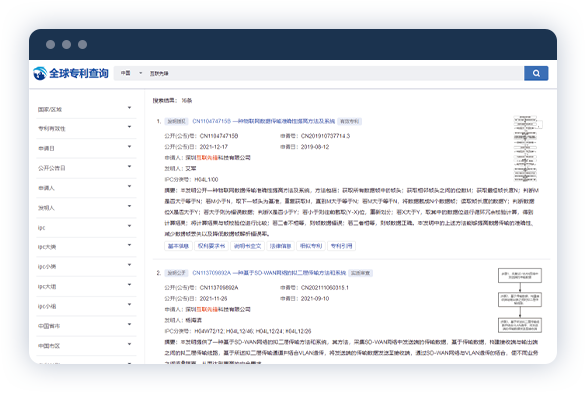The height and width of the screenshot is (394, 587).
Task: Open patent CN113709892A title link
Action: coord(269,273)
